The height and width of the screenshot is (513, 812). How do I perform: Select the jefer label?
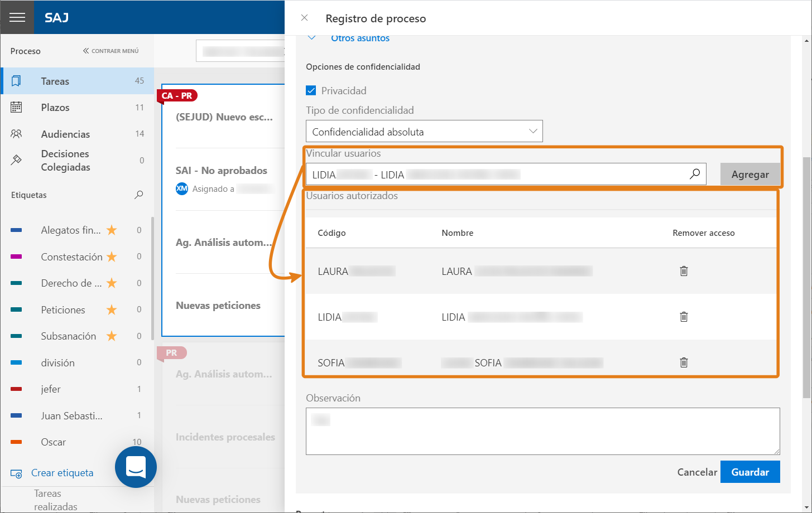[51, 389]
